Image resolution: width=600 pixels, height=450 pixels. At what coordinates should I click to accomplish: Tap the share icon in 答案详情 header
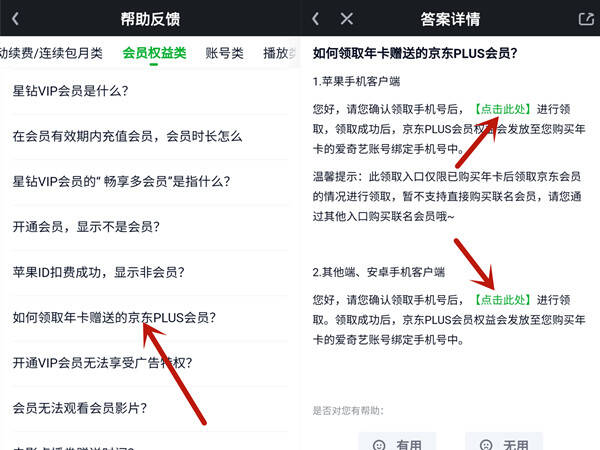coord(585,18)
